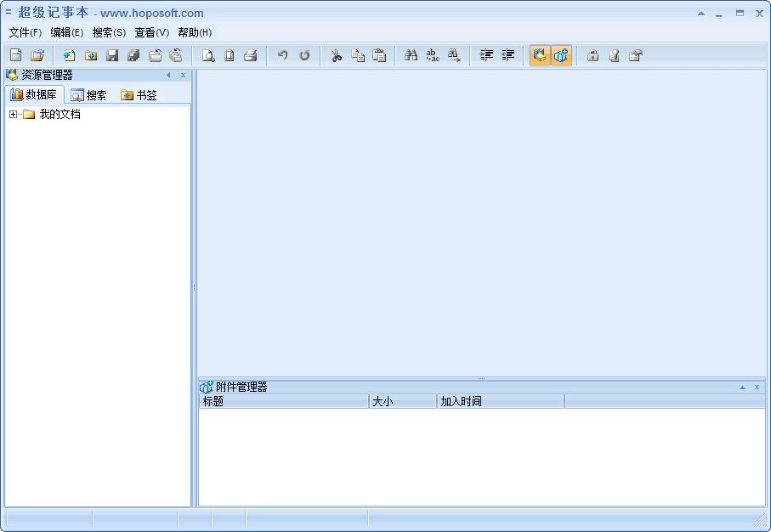Click the printer icon
Viewport: 771px width, 532px height.
click(x=251, y=55)
